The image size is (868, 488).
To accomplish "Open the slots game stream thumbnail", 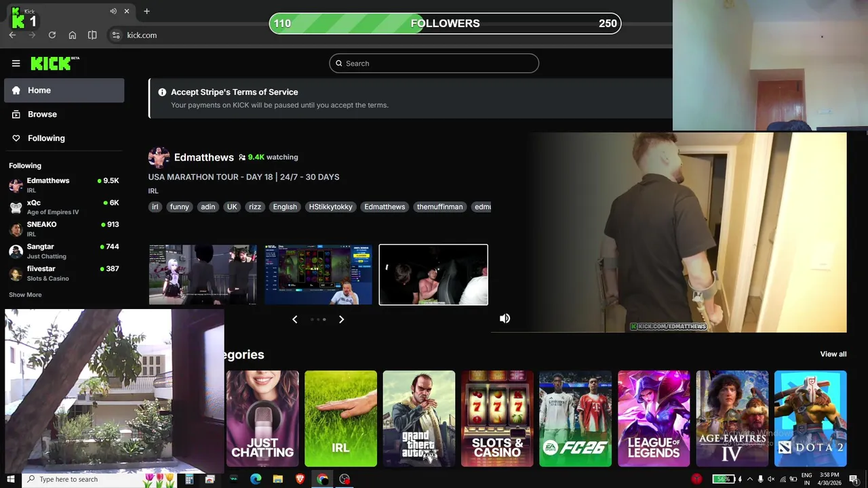I will tap(318, 274).
